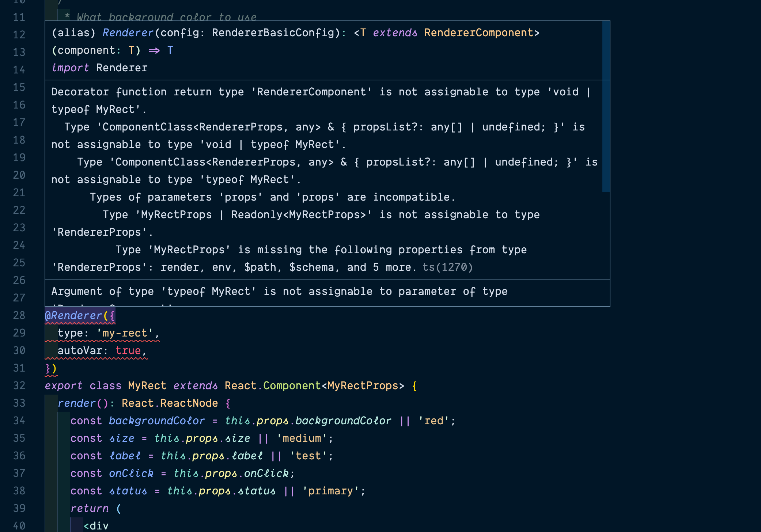Click this.props.status expression on line 38
The height and width of the screenshot is (532, 761).
(221, 491)
